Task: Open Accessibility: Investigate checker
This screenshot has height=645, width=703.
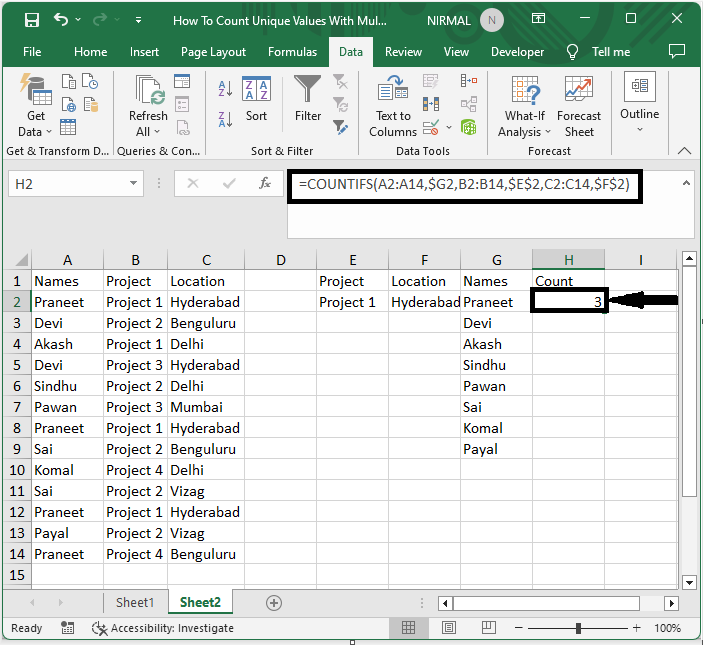Action: (162, 628)
